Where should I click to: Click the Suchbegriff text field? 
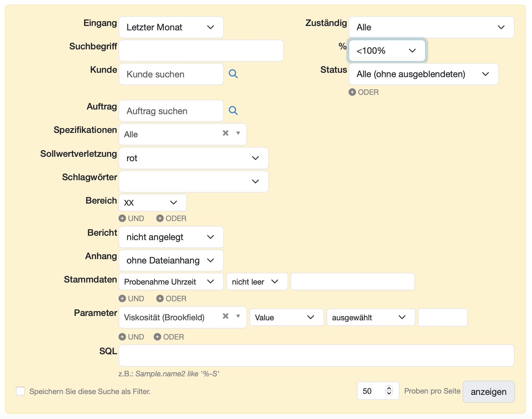point(201,50)
